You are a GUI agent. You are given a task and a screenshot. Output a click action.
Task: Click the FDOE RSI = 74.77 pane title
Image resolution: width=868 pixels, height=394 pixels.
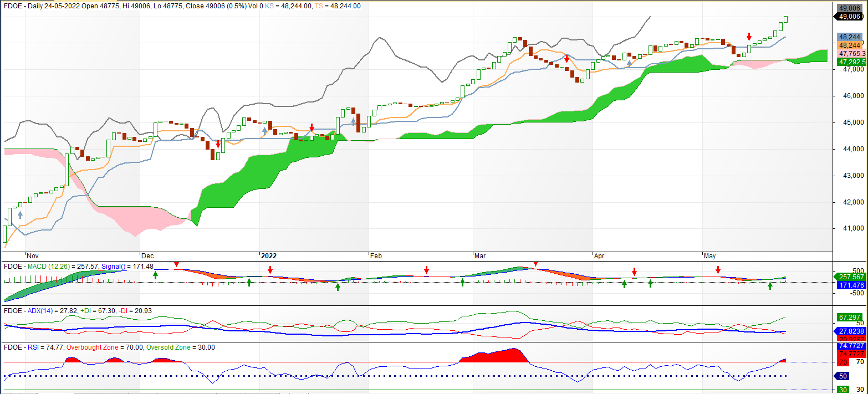click(x=33, y=347)
